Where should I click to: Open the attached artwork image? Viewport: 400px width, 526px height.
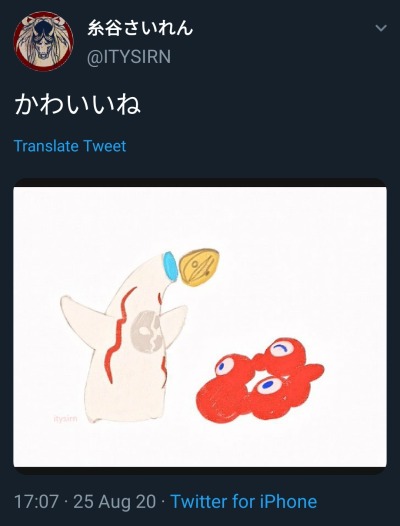200,327
